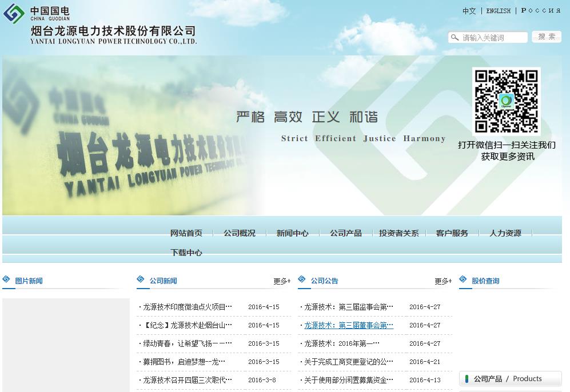Click the China Guodian logo icon
This screenshot has height=392, width=570.
point(14,14)
